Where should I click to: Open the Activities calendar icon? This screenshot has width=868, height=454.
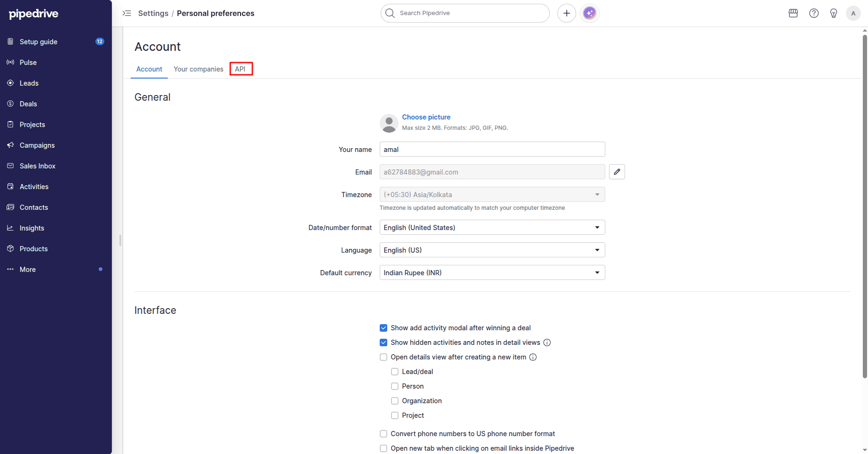click(x=10, y=186)
